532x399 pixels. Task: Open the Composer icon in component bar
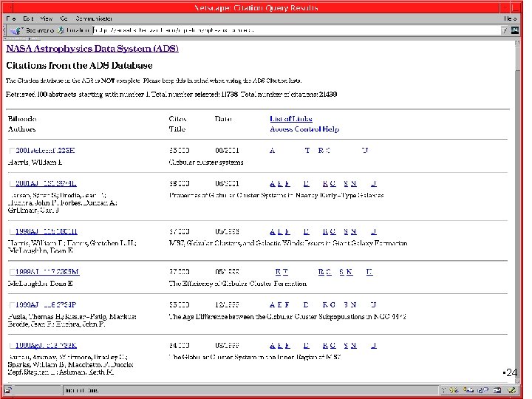pyautogui.click(x=511, y=390)
